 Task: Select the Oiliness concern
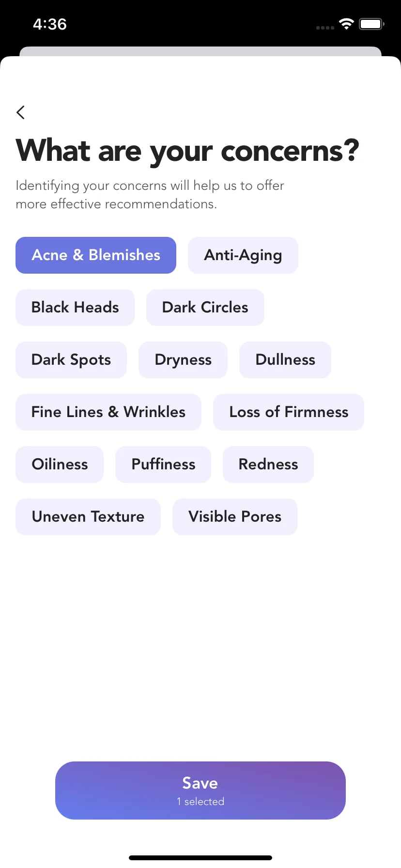pyautogui.click(x=60, y=465)
